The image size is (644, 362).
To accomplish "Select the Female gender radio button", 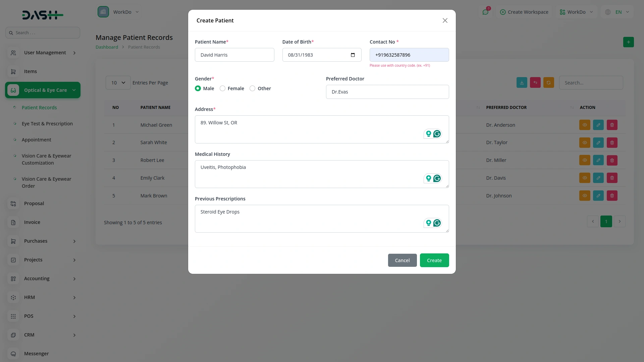I will coord(222,88).
